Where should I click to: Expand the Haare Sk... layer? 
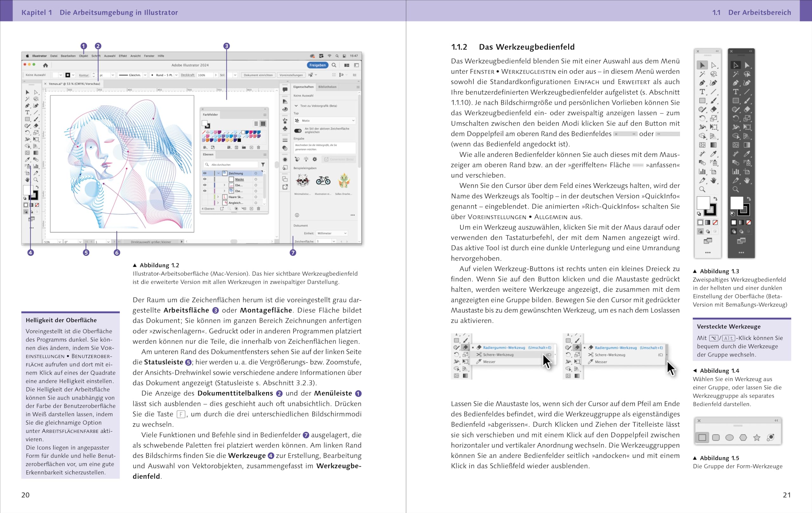(218, 197)
